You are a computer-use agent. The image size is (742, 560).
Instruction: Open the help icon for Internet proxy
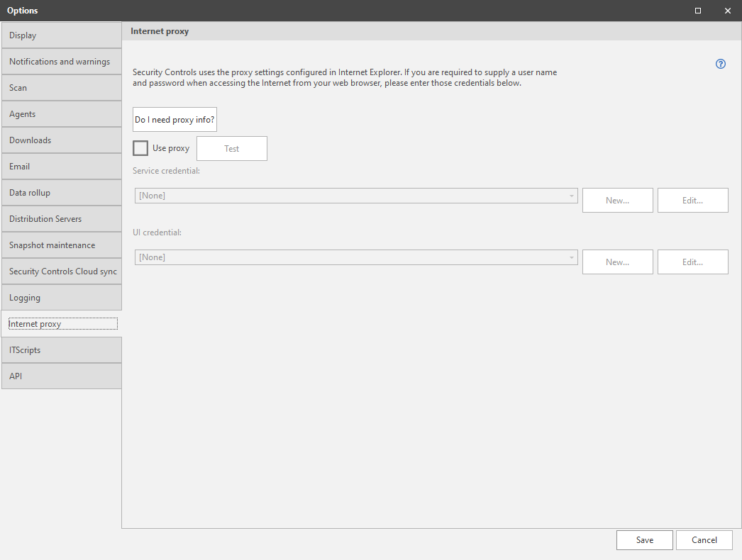tap(720, 64)
